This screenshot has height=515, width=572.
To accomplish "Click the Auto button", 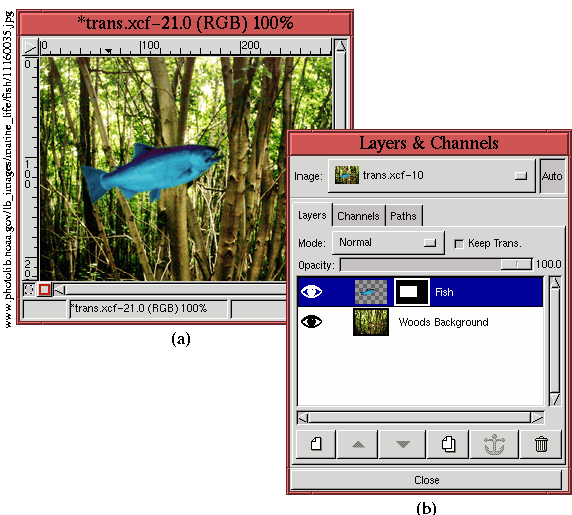I will pyautogui.click(x=552, y=176).
